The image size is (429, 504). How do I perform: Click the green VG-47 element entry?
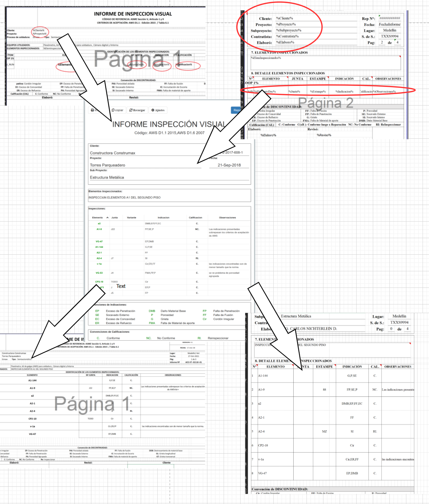coord(99,242)
